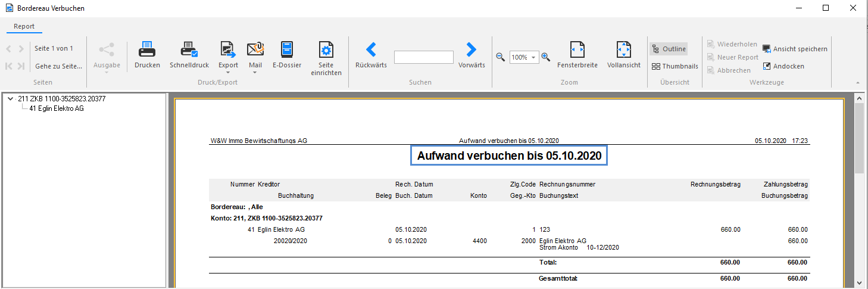Click the Mail envelope icon

[255, 49]
